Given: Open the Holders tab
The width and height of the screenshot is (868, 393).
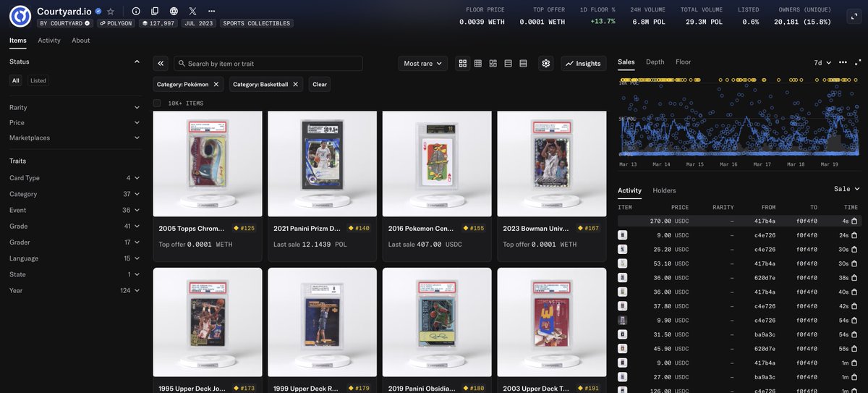Looking at the screenshot, I should pyautogui.click(x=664, y=190).
